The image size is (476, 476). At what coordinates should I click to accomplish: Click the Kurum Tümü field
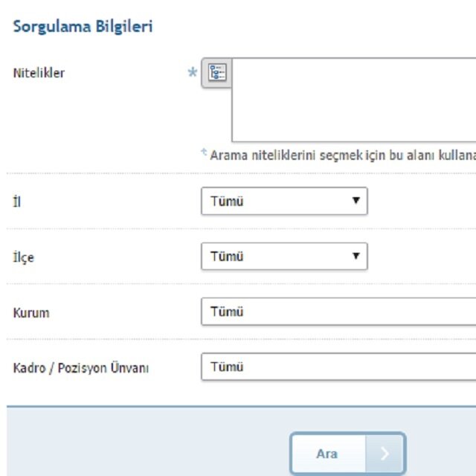pyautogui.click(x=338, y=312)
